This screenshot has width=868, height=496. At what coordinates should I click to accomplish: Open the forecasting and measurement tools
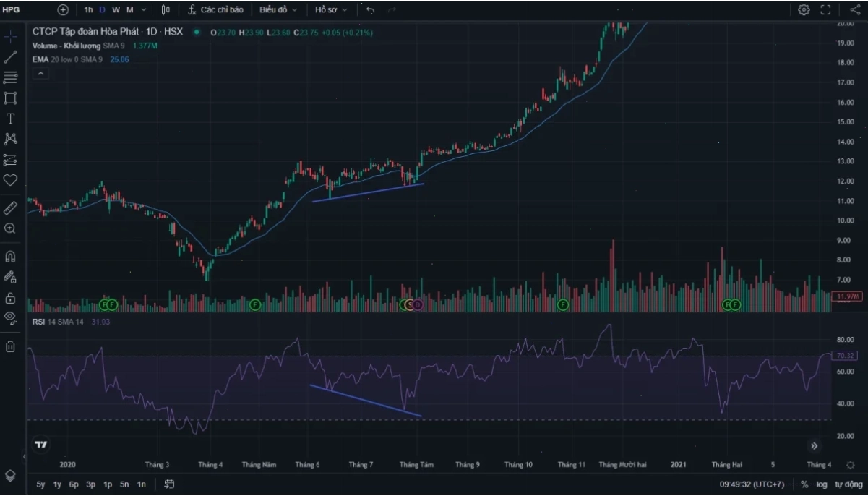click(10, 160)
